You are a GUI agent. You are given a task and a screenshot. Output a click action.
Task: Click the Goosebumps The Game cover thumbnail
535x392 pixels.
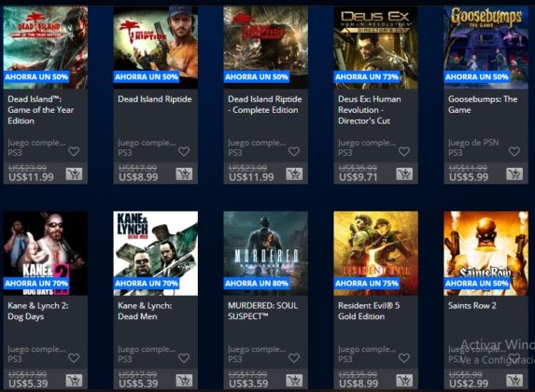click(486, 48)
